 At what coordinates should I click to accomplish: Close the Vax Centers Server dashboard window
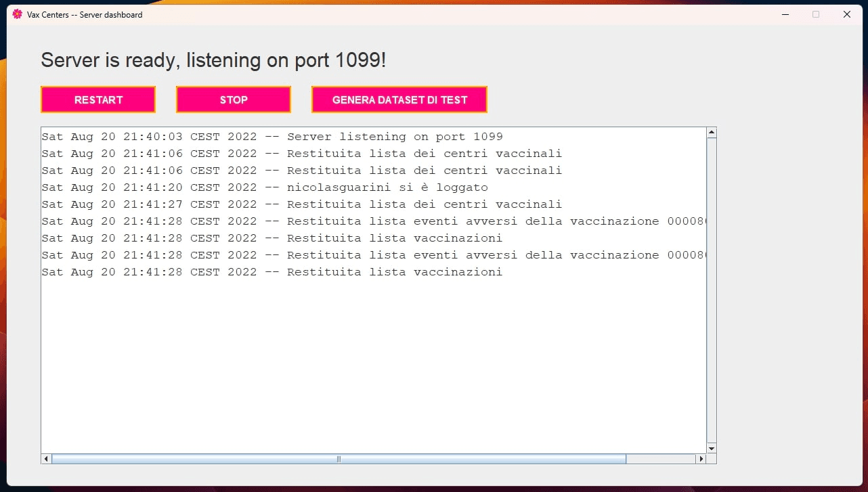[846, 14]
